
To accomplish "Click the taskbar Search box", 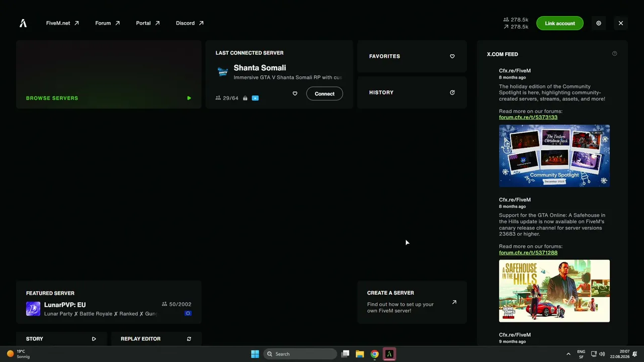I will tap(300, 354).
